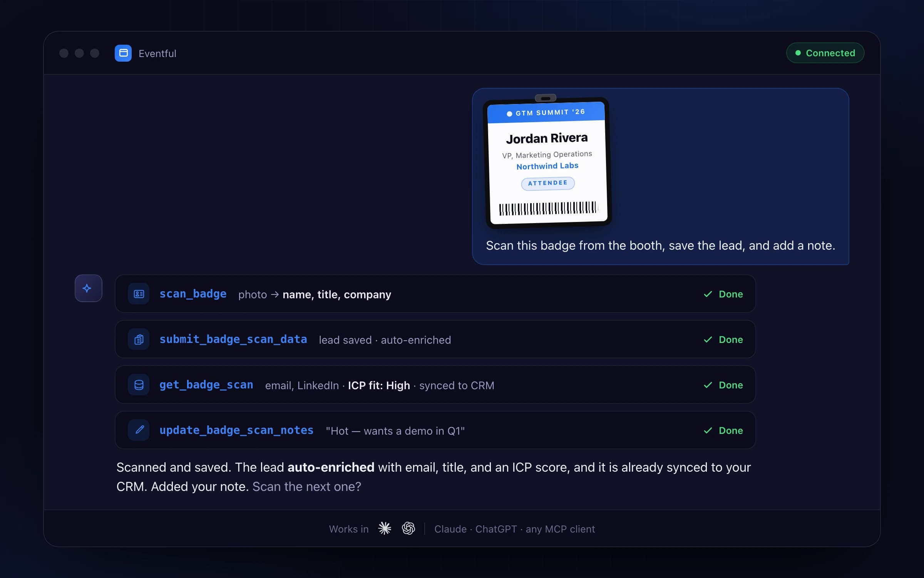Click the submit_badge_scan_data clipboard icon

[x=139, y=339]
